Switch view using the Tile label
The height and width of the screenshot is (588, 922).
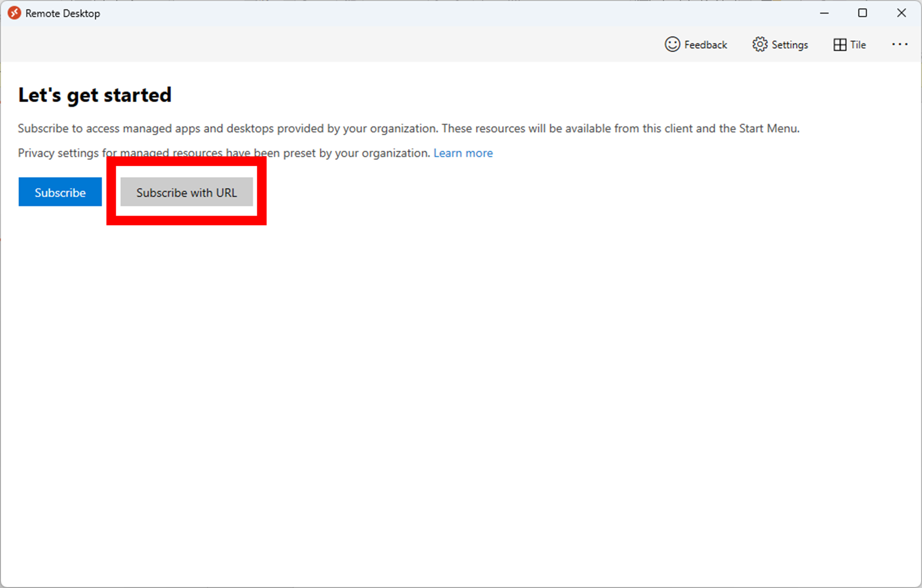click(x=858, y=45)
